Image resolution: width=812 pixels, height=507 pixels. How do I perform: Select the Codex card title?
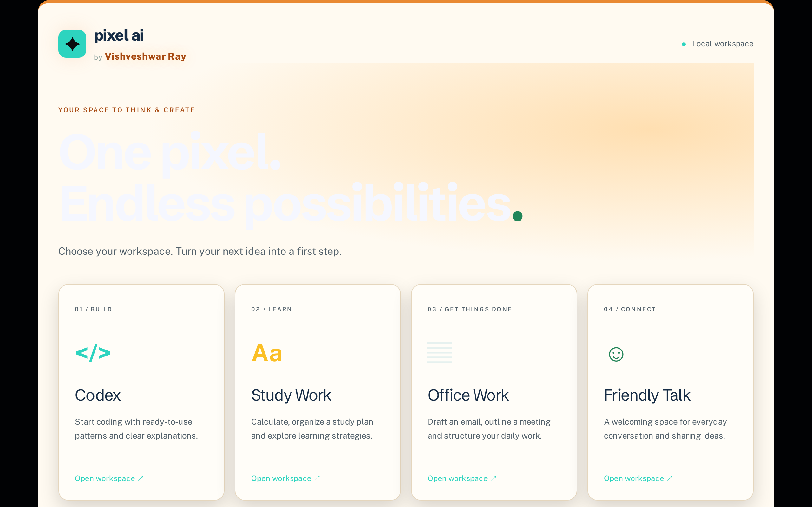coord(98,395)
